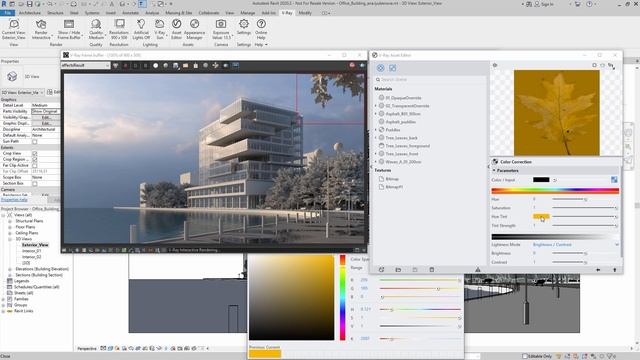Open the Help panel dropdown arrow in the ribbon
This screenshot has height=360, width=640.
[266, 45]
